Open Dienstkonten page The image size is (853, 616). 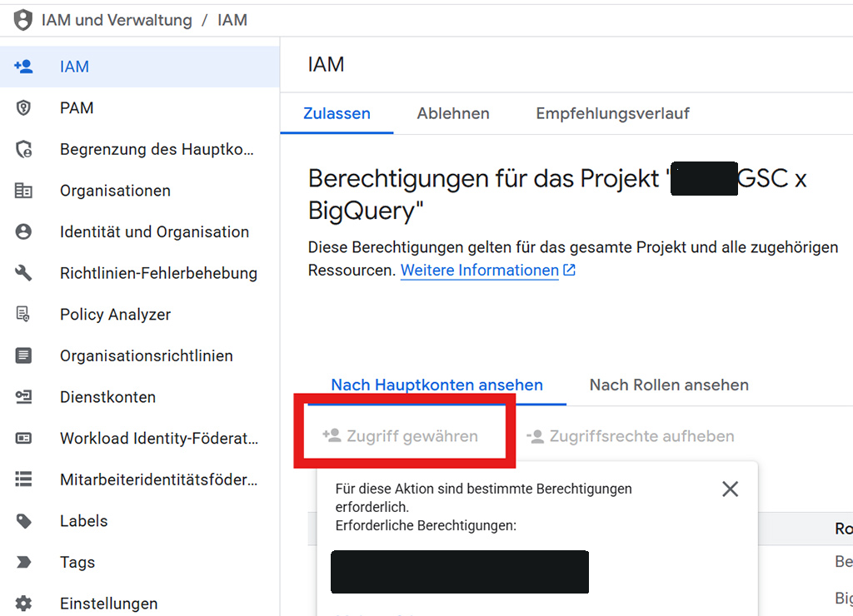click(140, 397)
